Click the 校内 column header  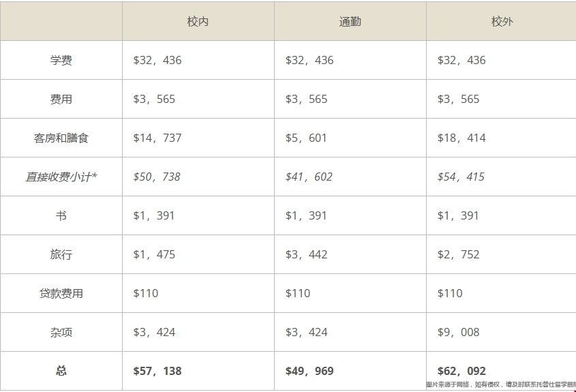click(x=198, y=22)
